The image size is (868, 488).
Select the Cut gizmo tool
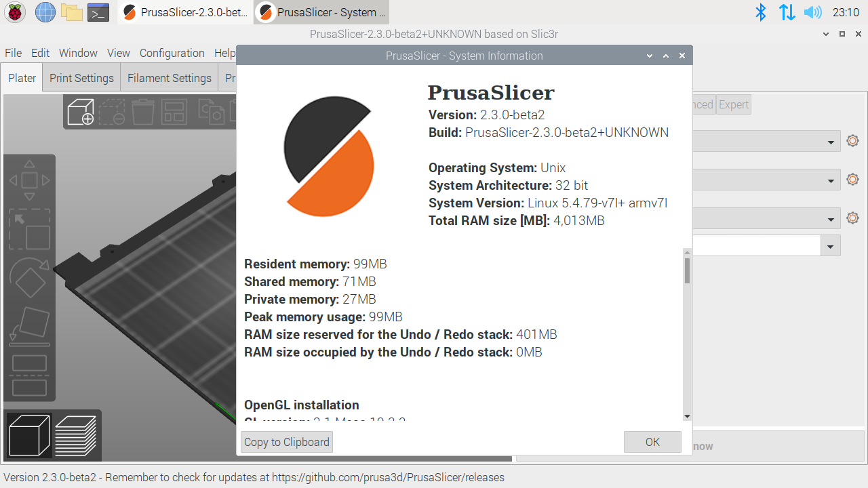point(29,375)
